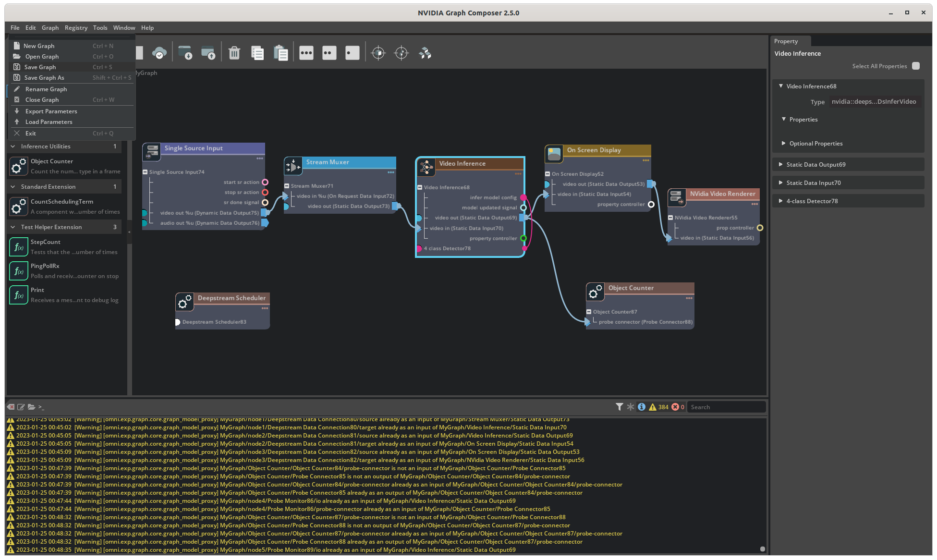
Task: Click the cloud sync toolbar icon
Action: coord(160,52)
